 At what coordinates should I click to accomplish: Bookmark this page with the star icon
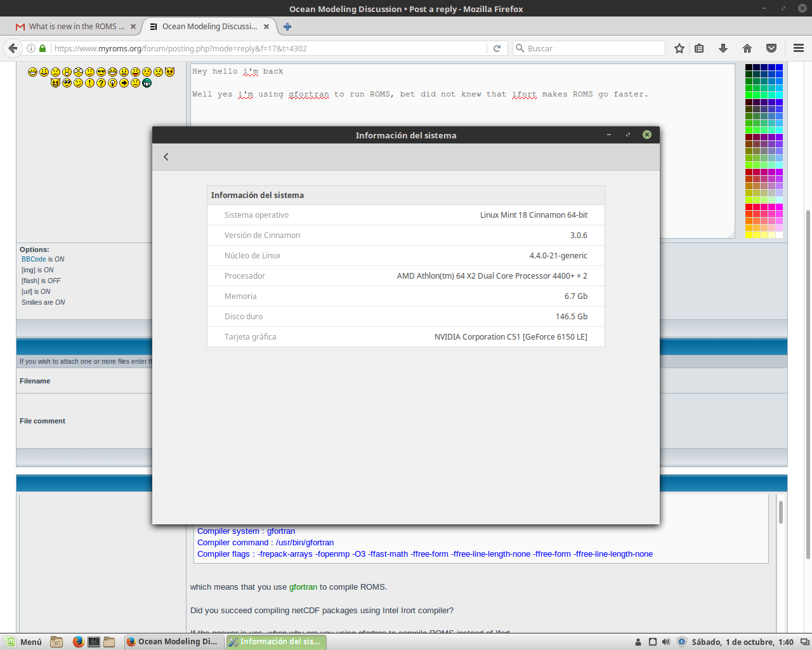coord(679,48)
